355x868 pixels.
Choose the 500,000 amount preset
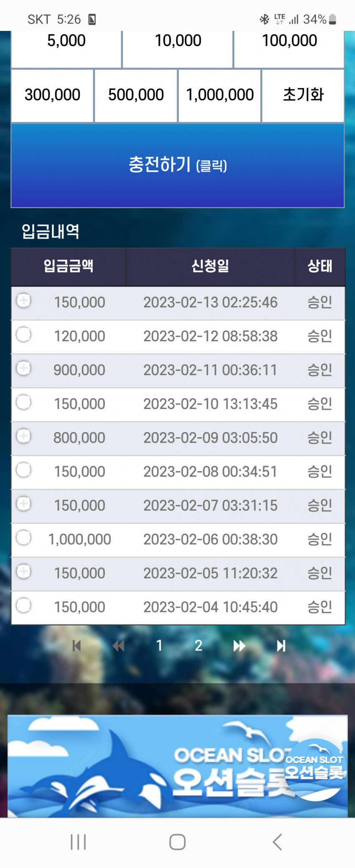[136, 95]
